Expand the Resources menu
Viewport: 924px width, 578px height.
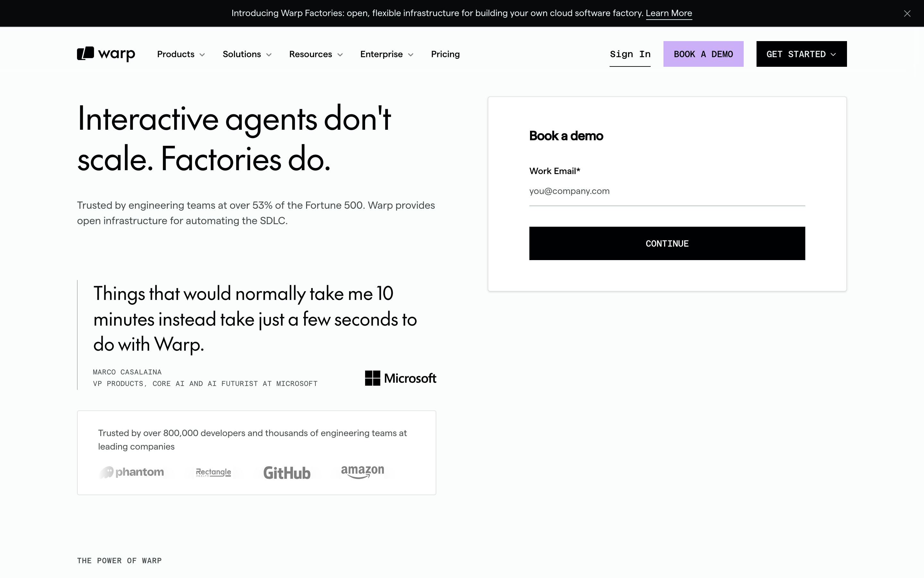316,54
